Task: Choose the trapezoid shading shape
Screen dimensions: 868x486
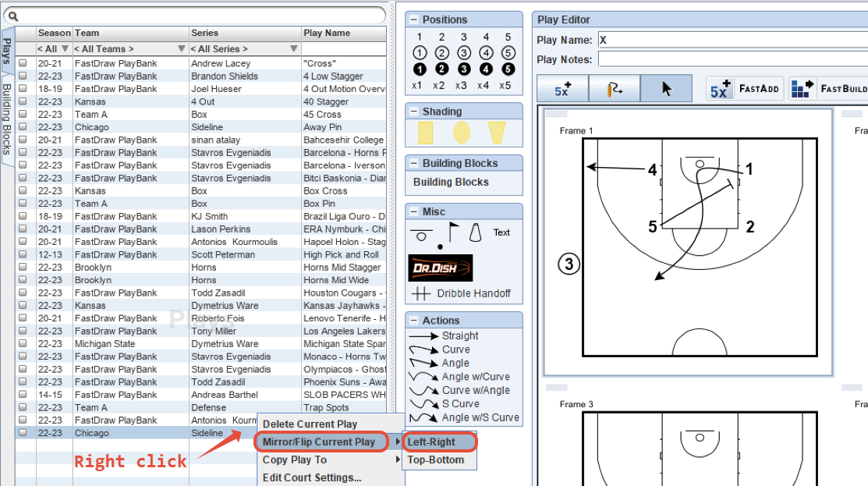Action: pyautogui.click(x=497, y=133)
